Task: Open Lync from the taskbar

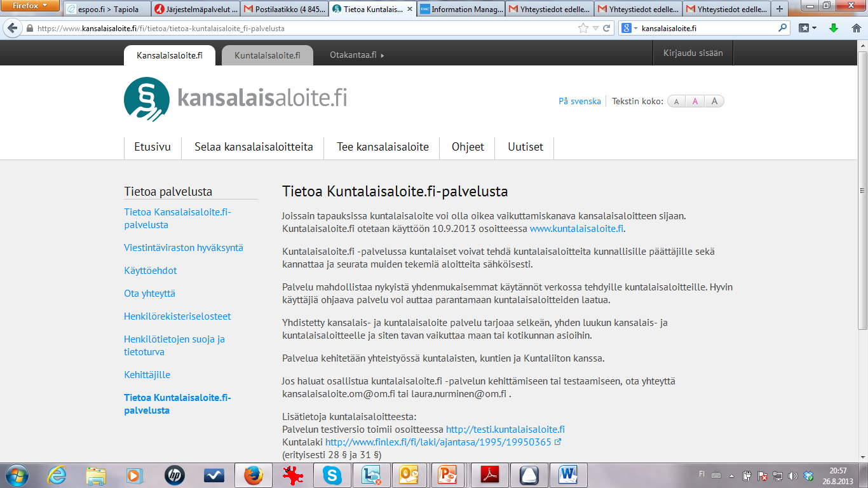Action: pyautogui.click(x=370, y=475)
